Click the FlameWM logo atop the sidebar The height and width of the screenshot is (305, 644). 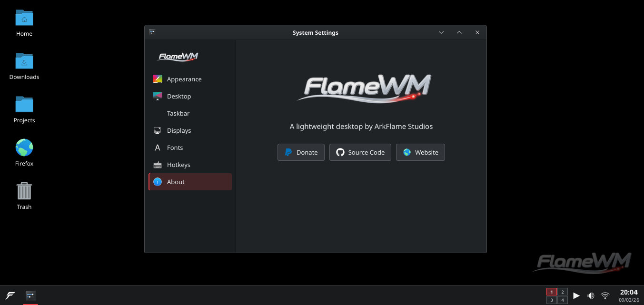(x=178, y=57)
